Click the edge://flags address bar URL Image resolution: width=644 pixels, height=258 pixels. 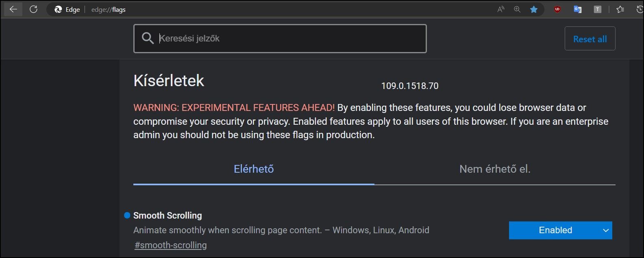pos(109,9)
